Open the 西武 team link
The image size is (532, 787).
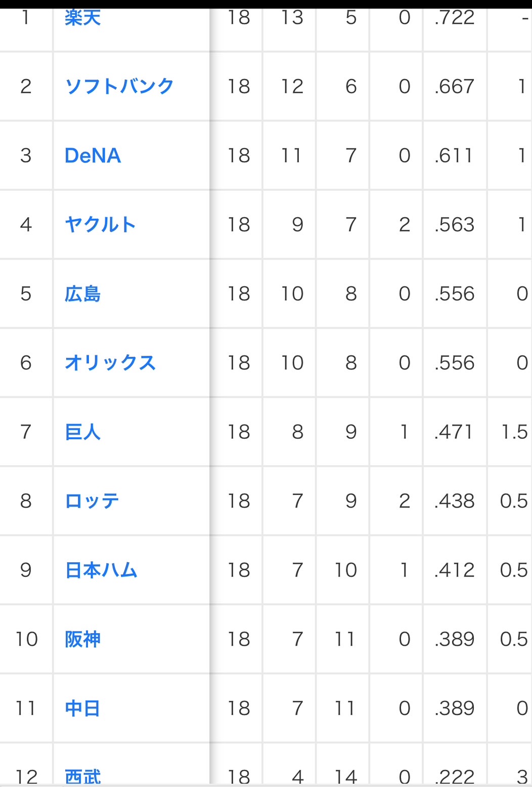[x=83, y=776]
